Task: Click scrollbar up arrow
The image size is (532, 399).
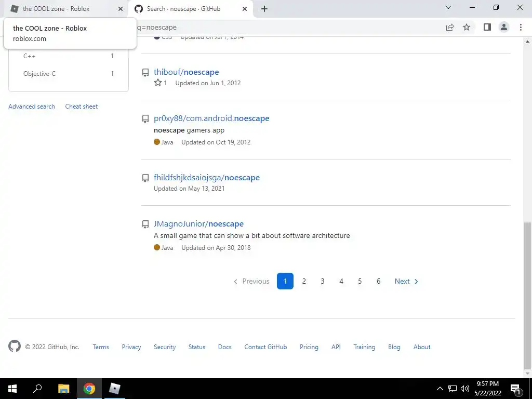Action: coord(527,42)
